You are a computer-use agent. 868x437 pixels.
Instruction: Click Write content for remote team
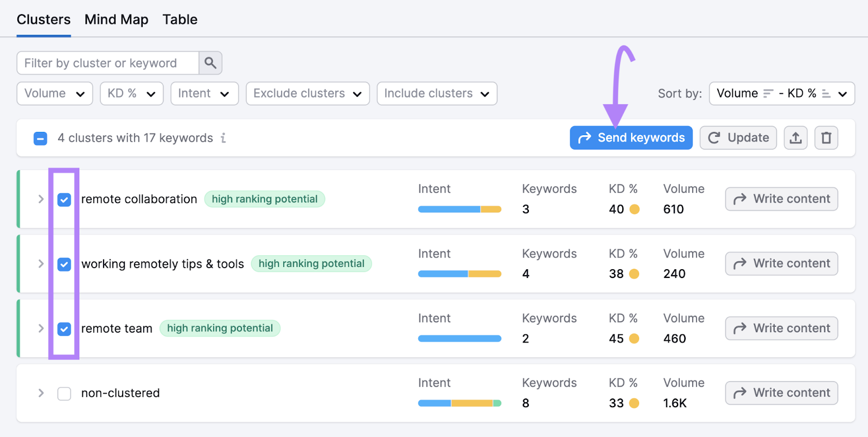tap(781, 328)
